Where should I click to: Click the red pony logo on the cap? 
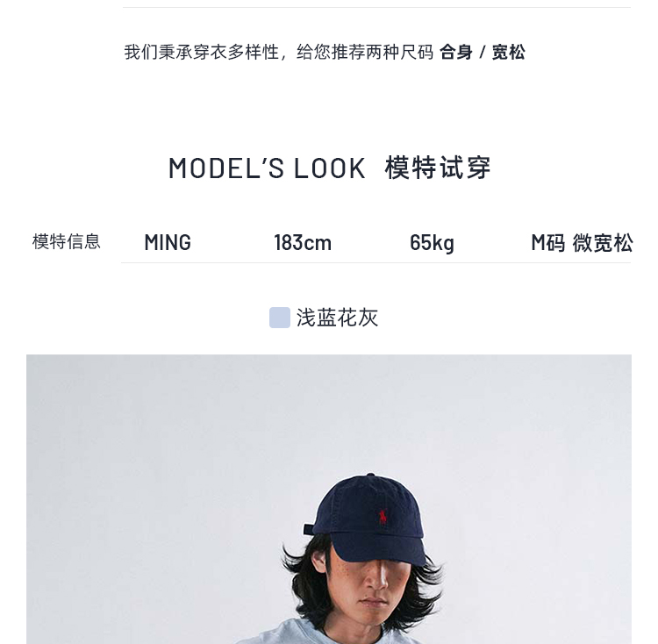[x=383, y=517]
